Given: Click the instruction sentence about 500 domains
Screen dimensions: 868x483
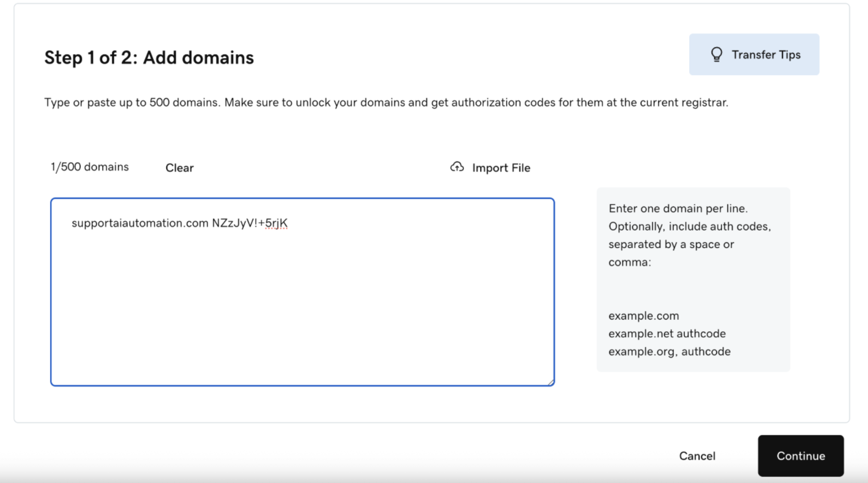Looking at the screenshot, I should (x=386, y=102).
